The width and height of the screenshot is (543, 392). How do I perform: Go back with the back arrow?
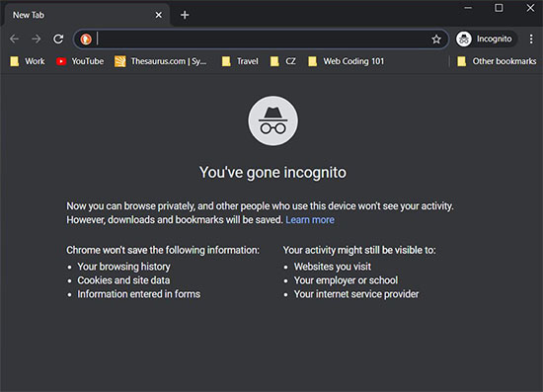14,39
